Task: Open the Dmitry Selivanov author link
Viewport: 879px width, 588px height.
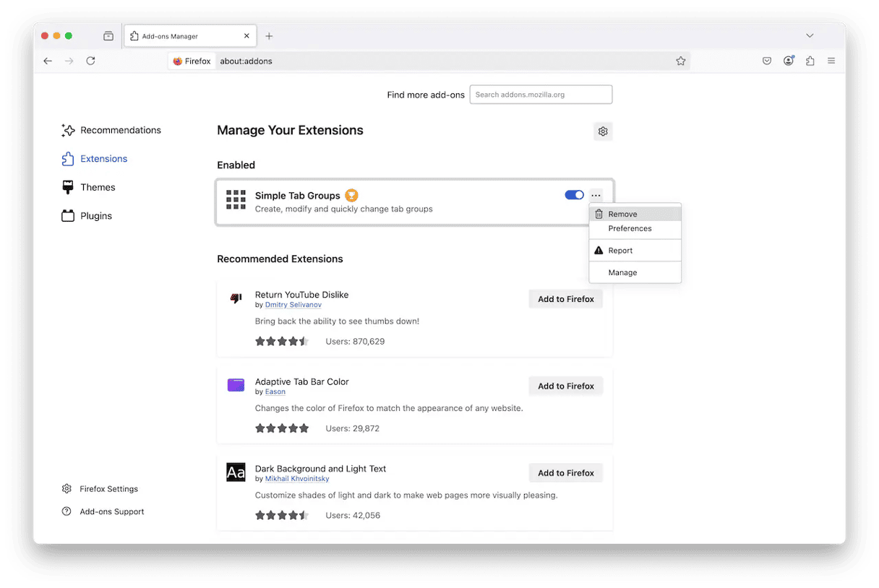Action: (x=293, y=305)
